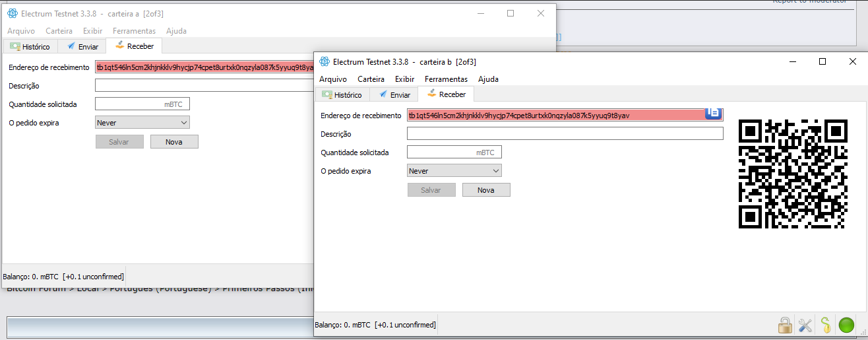This screenshot has height=340, width=868.
Task: Focus Descrição field in carteira b window
Action: (x=565, y=133)
